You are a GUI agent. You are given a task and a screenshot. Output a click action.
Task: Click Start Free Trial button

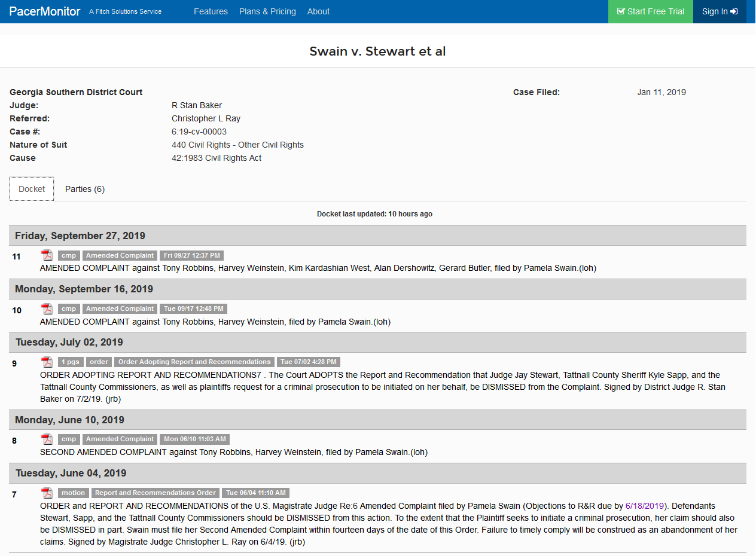(651, 11)
